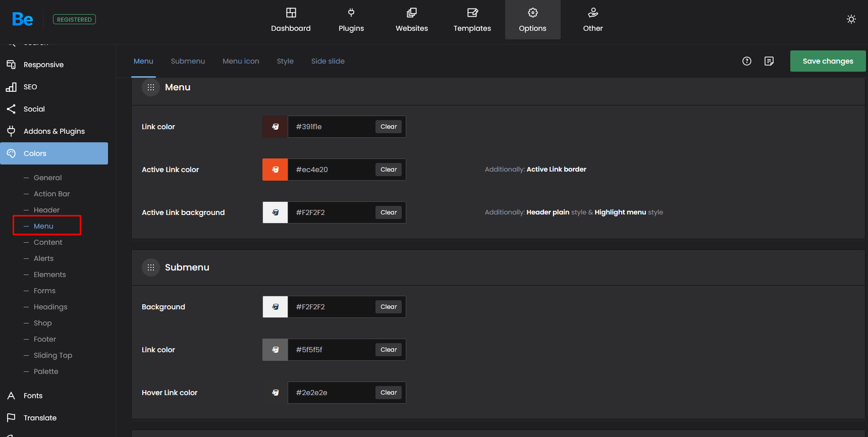Toggle light mode with the sun icon
The width and height of the screenshot is (868, 437).
click(x=851, y=19)
